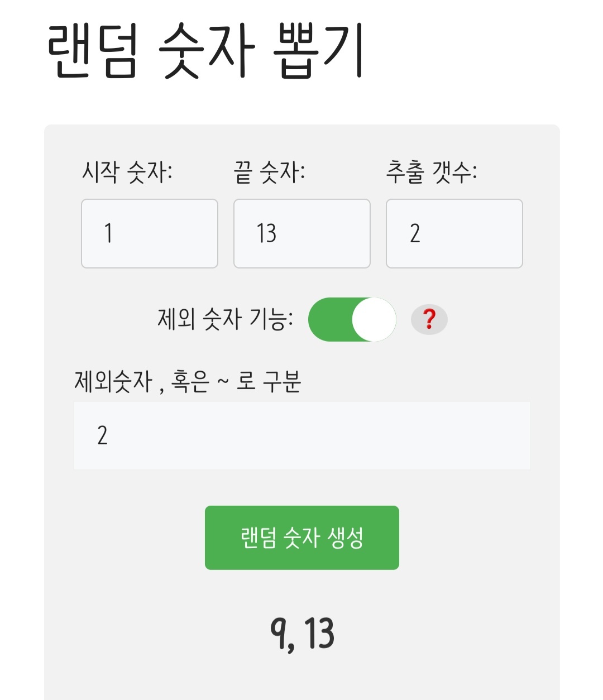Click the 시작 숫자: label

click(x=127, y=172)
